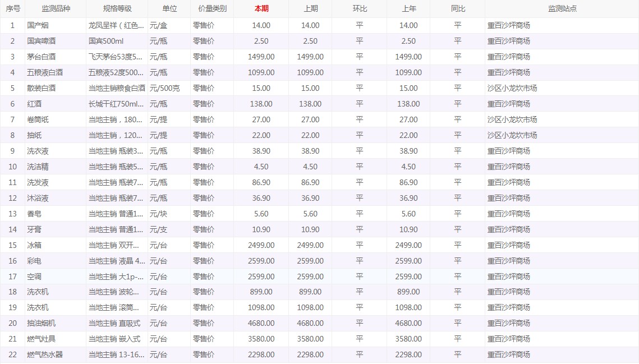The image size is (639, 364).
Task: Click the 长城干红750ml specification cell
Action: (116, 104)
